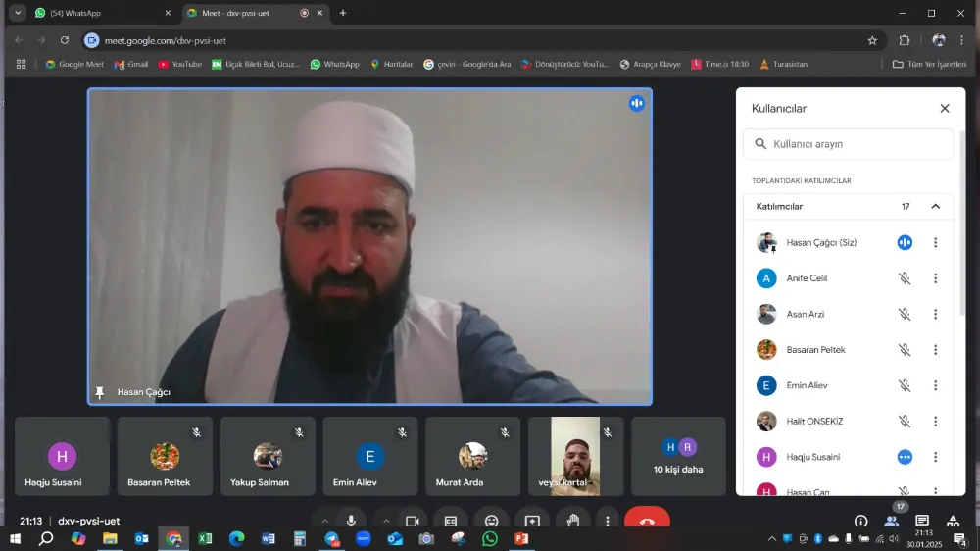The height and width of the screenshot is (551, 980).
Task: Open Excel from the Windows taskbar
Action: click(x=205, y=539)
